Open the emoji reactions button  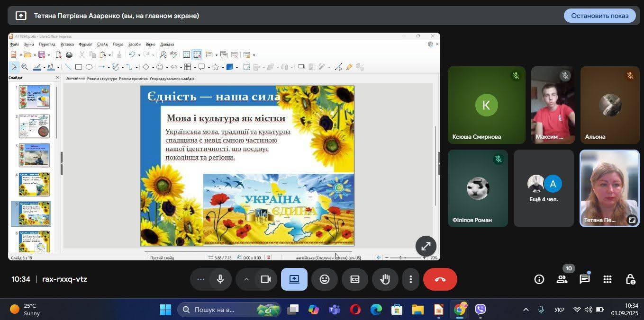point(325,279)
